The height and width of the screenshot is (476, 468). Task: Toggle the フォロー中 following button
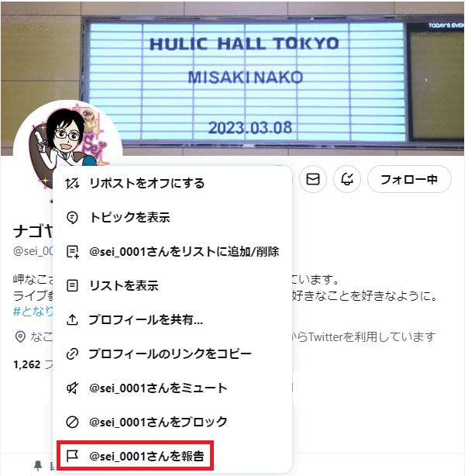point(409,179)
